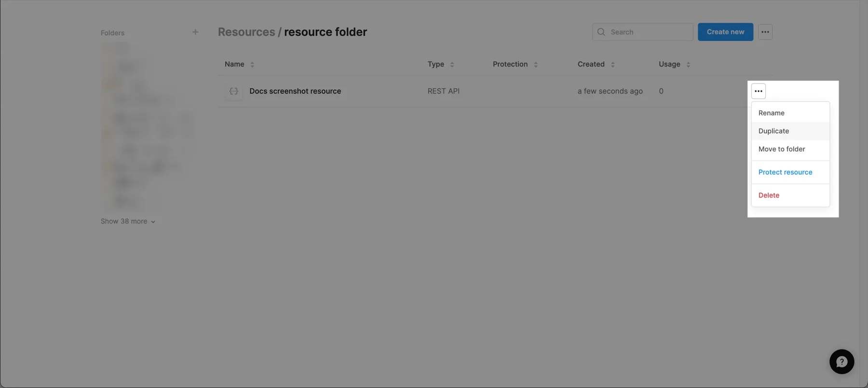Sort by Protection column arrows
This screenshot has width=868, height=388.
tap(536, 64)
